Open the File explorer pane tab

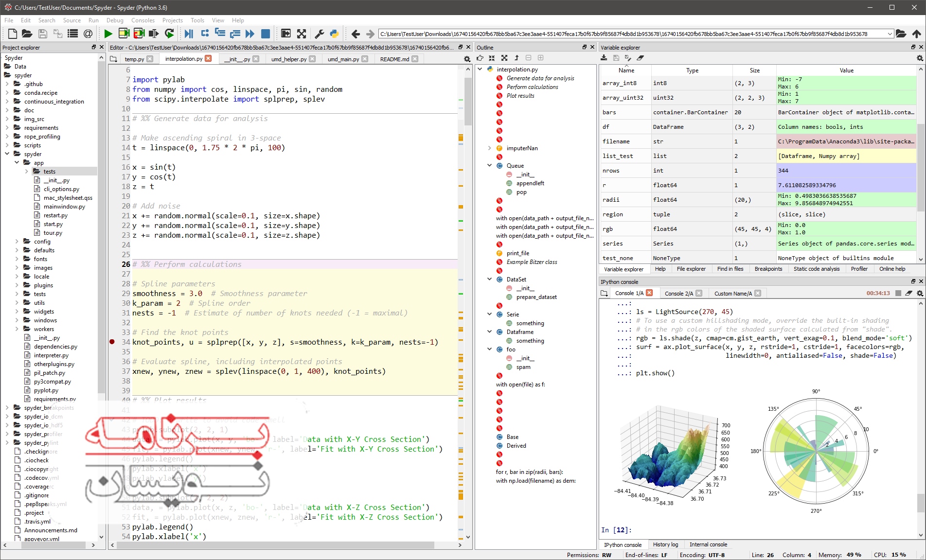coord(691,269)
